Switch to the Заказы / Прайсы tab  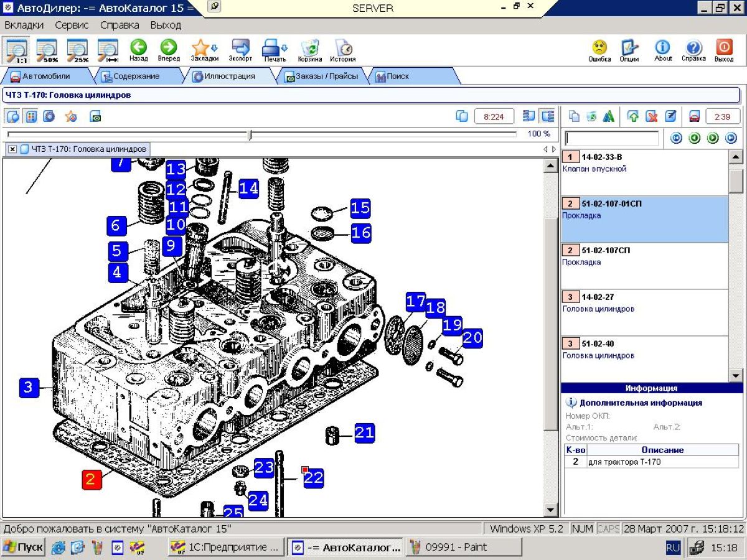click(x=322, y=77)
